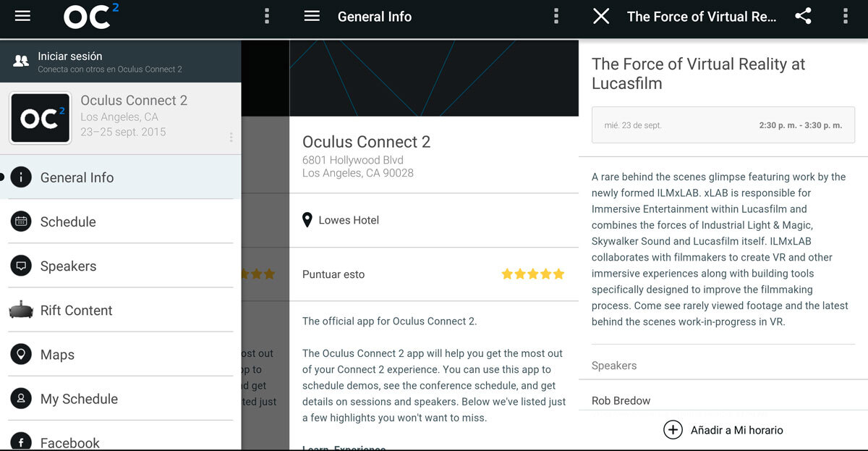868x451 pixels.
Task: Click the Speakers chat-bubble icon
Action: click(21, 266)
